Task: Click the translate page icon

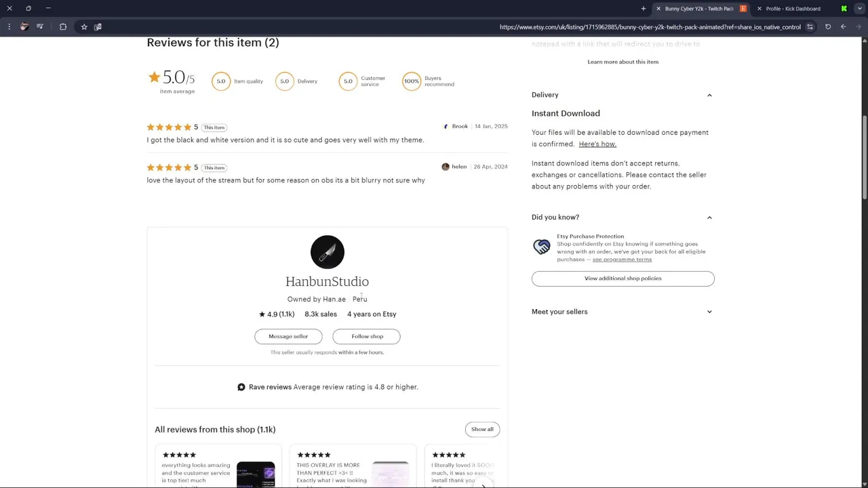Action: [98, 27]
